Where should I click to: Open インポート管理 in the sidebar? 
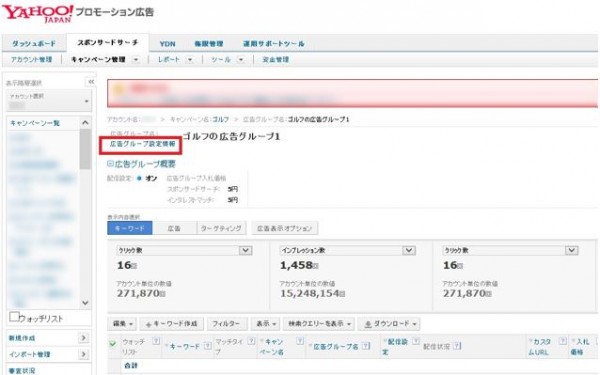click(x=29, y=354)
